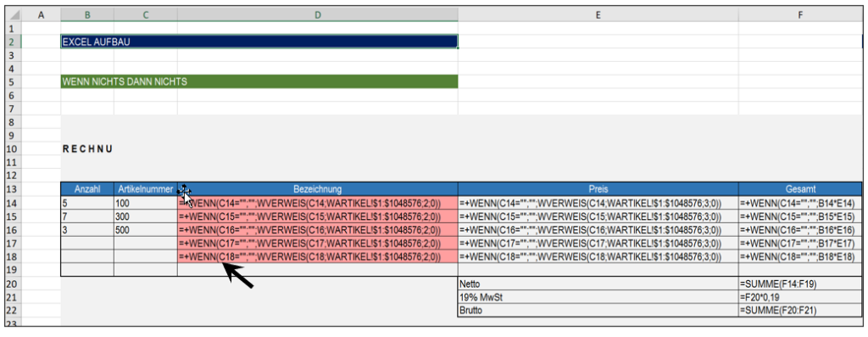Select Anzahl cell with value 5

pyautogui.click(x=87, y=203)
